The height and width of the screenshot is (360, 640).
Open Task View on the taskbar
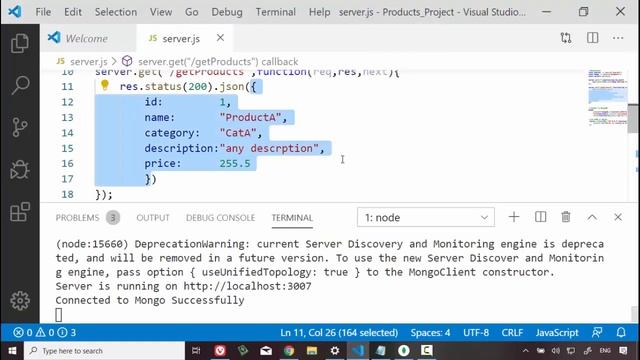(x=196, y=351)
